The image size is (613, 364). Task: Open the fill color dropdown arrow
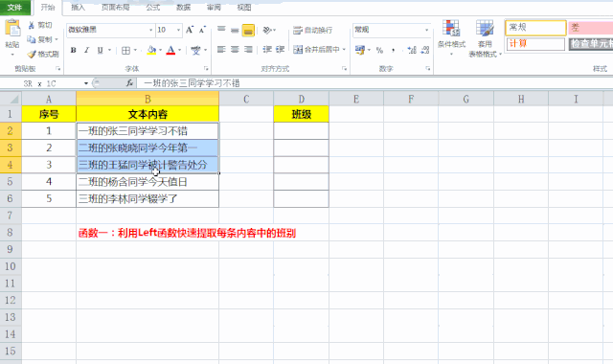click(x=160, y=50)
